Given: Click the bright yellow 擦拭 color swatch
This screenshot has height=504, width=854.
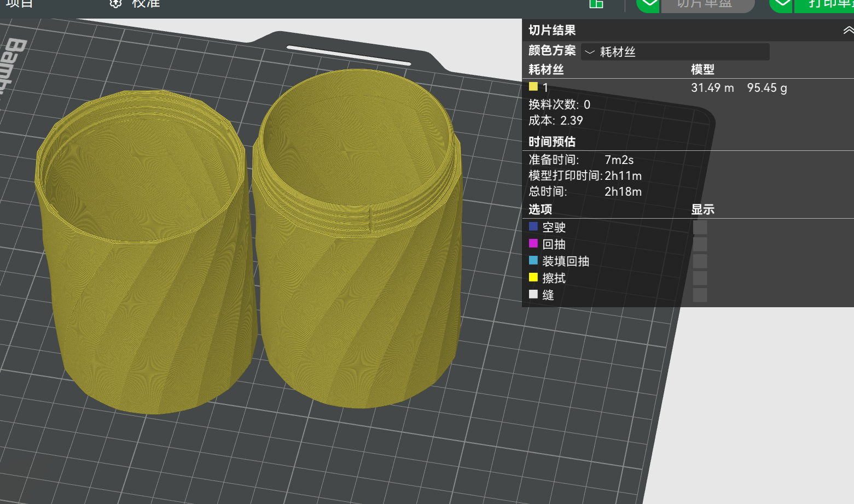Looking at the screenshot, I should click(x=533, y=277).
